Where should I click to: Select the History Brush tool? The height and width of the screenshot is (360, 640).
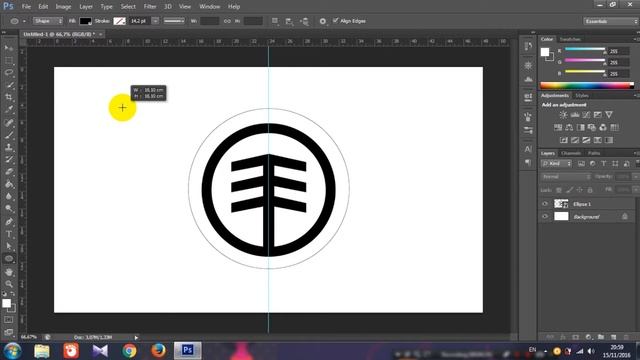[9, 159]
